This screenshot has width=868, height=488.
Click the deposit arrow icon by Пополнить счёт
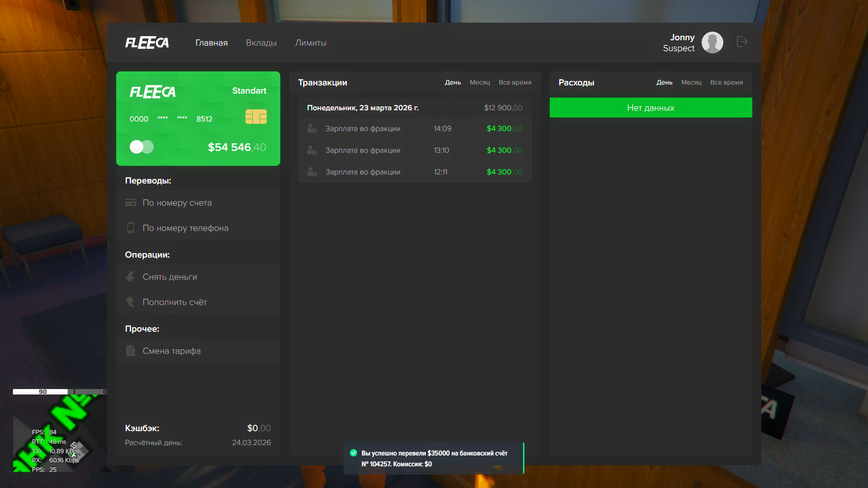click(x=130, y=302)
